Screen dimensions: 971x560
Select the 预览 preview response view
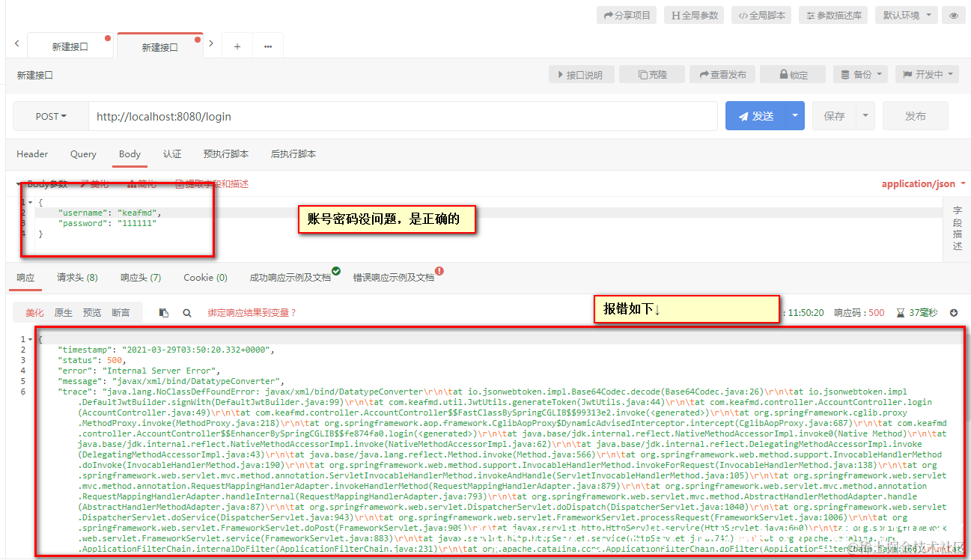click(x=92, y=313)
